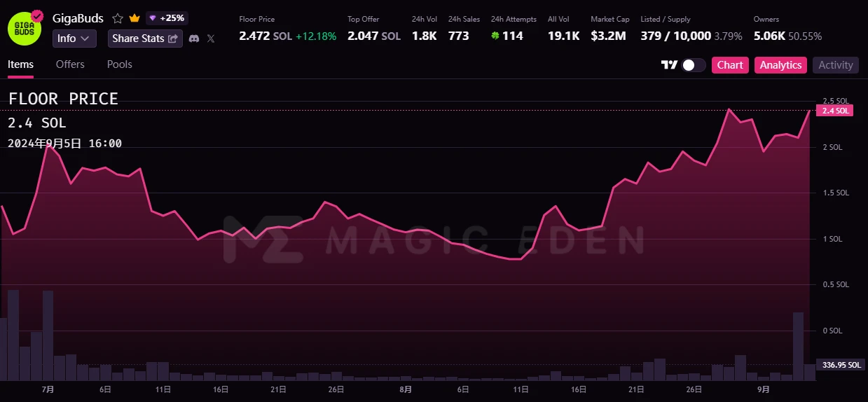
Task: Click the 2.4 SOL price axis label
Action: [x=836, y=111]
